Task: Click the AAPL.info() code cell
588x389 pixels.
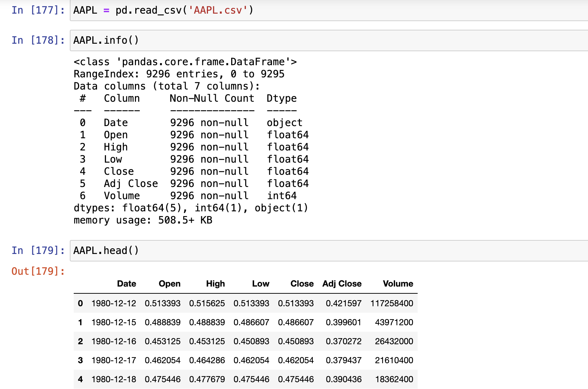Action: [x=329, y=40]
